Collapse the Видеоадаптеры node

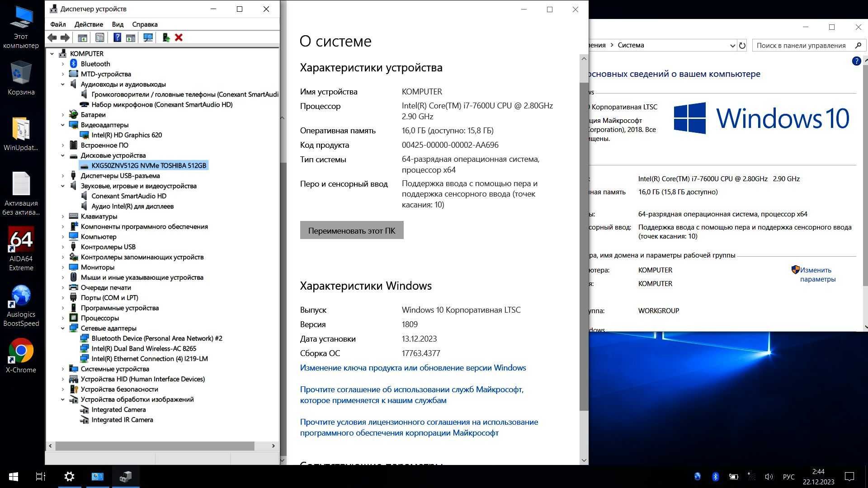pyautogui.click(x=63, y=125)
